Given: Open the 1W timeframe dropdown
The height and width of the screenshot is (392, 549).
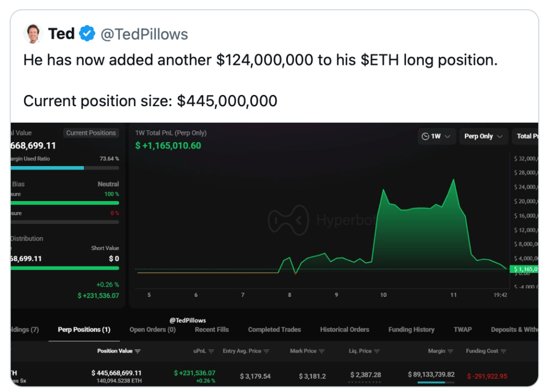Looking at the screenshot, I should 437,136.
